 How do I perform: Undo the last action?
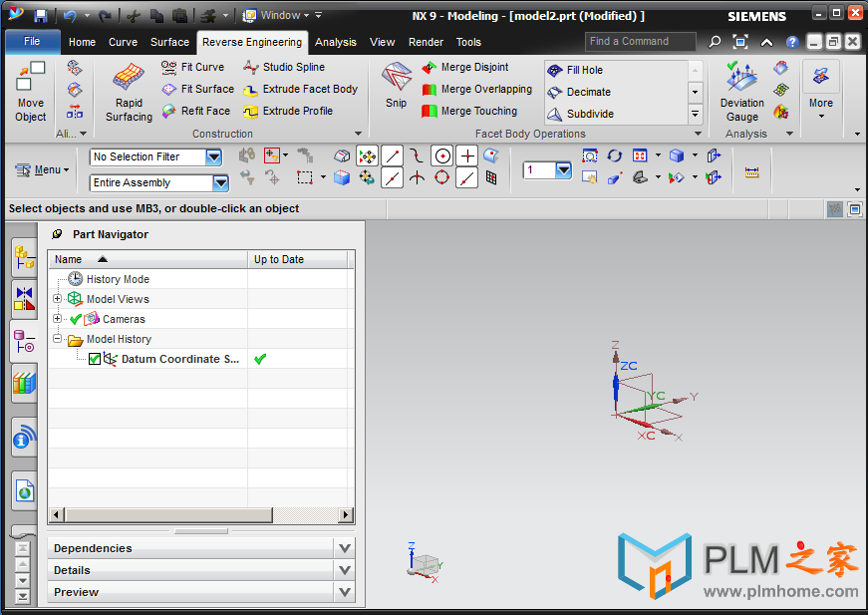(71, 16)
